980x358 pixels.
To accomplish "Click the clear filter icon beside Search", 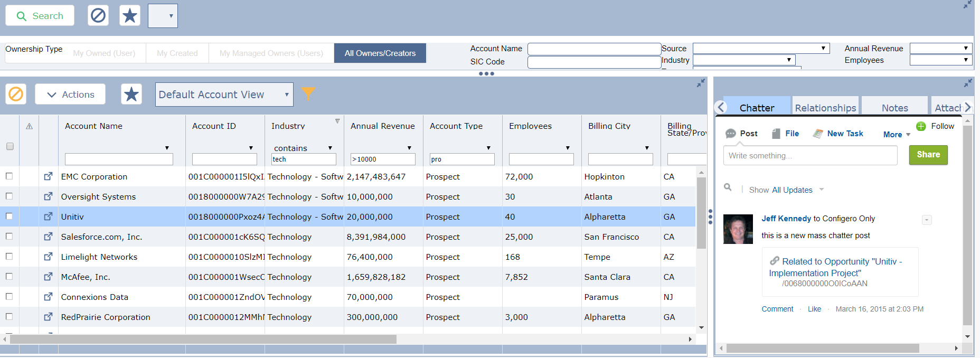I will click(98, 15).
